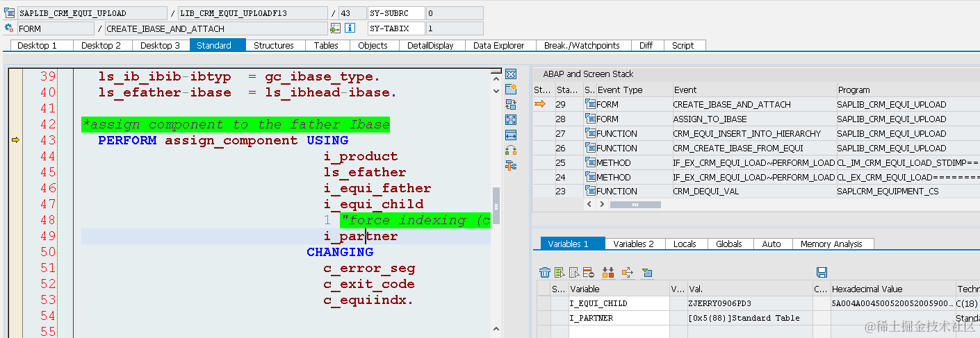Screen dimensions: 980x338
Task: Go to the Objects tab
Action: 373,45
